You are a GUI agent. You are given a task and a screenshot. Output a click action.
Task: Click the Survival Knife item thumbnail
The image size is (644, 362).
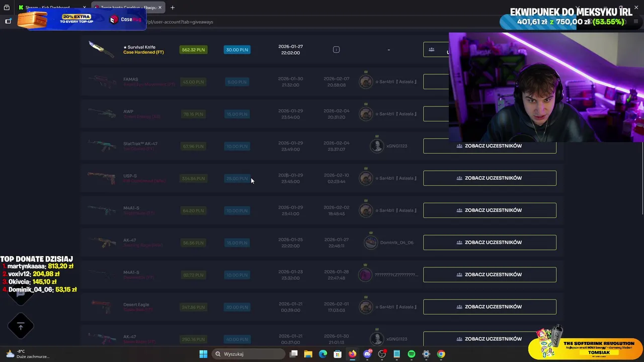click(102, 49)
